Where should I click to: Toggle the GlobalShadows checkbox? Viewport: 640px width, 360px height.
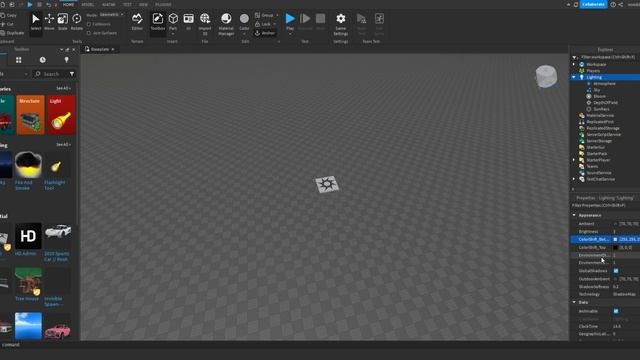pos(616,271)
